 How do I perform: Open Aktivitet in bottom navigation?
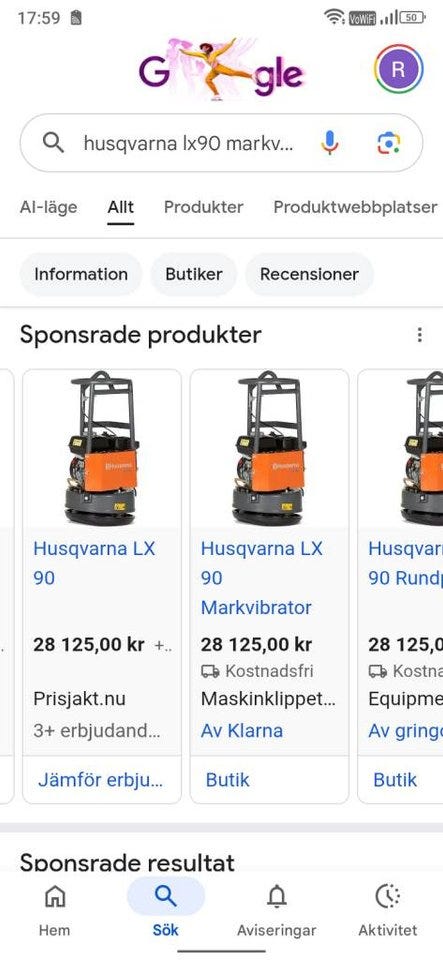(x=387, y=910)
